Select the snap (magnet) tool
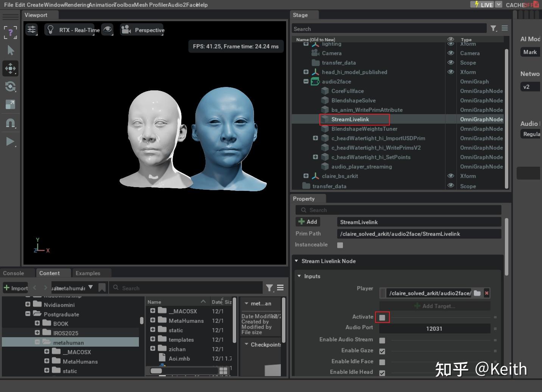 pos(10,123)
